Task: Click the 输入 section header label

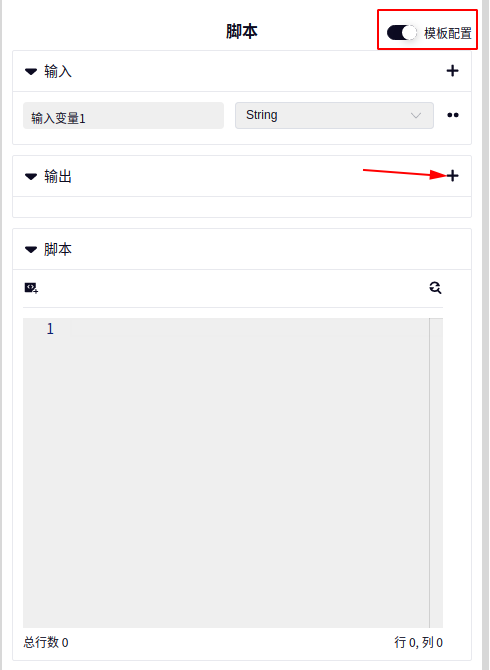Action: pos(58,71)
